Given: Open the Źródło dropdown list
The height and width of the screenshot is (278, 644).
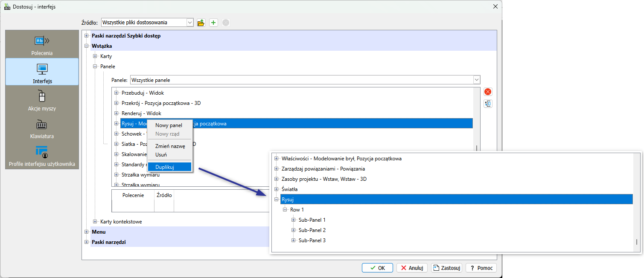Looking at the screenshot, I should click(190, 23).
